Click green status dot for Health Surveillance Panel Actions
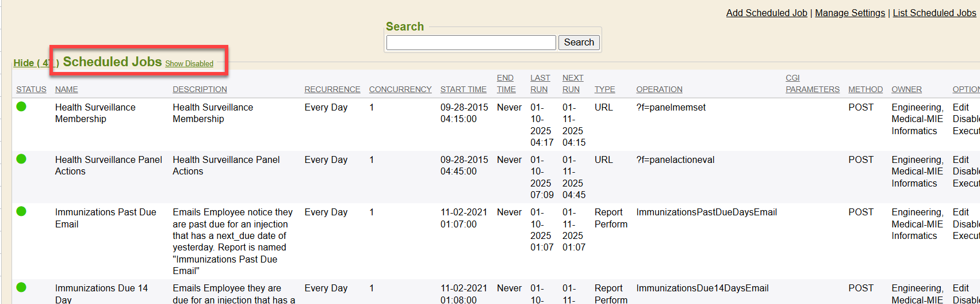 [x=21, y=159]
